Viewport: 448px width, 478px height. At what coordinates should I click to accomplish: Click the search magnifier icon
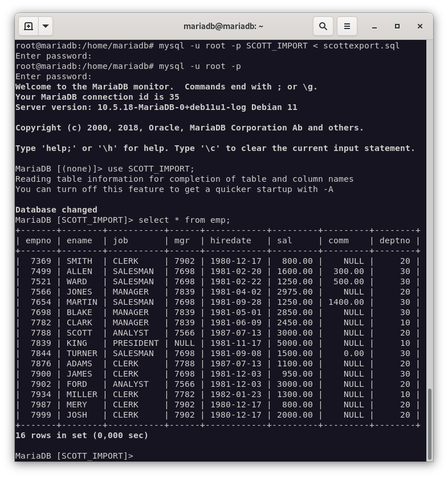click(x=323, y=26)
